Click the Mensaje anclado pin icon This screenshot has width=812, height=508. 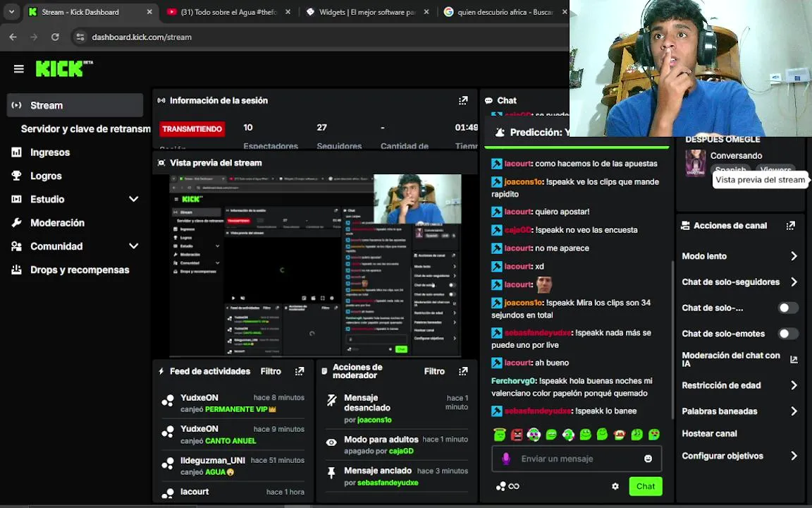(x=331, y=473)
